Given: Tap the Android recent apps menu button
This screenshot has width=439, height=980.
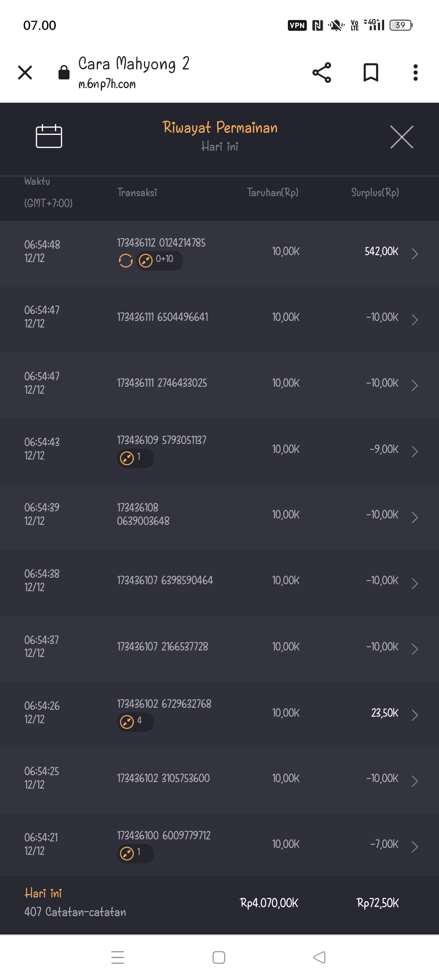Looking at the screenshot, I should [x=117, y=957].
